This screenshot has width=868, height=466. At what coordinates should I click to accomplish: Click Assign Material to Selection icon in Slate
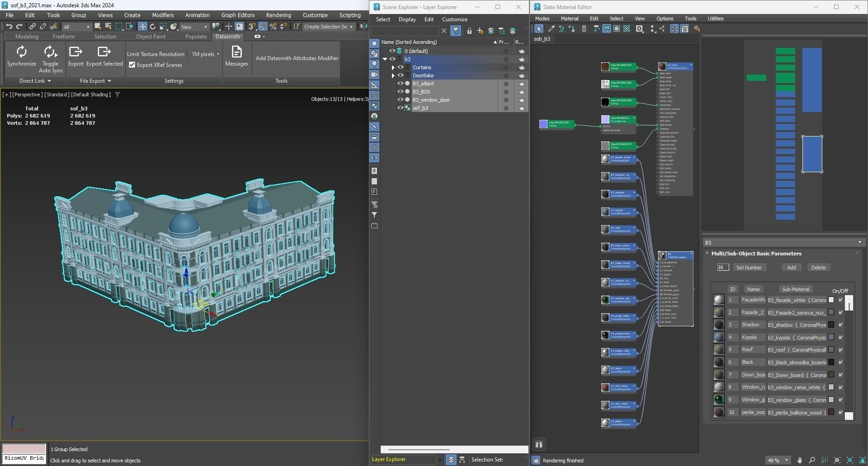572,28
